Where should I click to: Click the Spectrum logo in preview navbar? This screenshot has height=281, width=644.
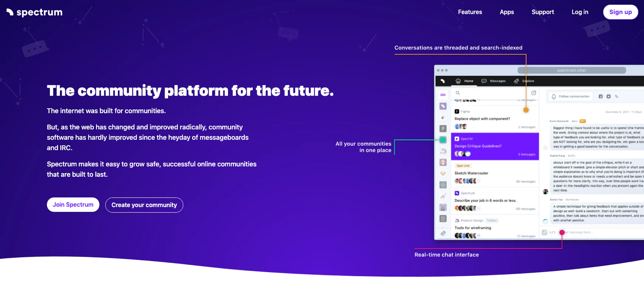coord(443,81)
